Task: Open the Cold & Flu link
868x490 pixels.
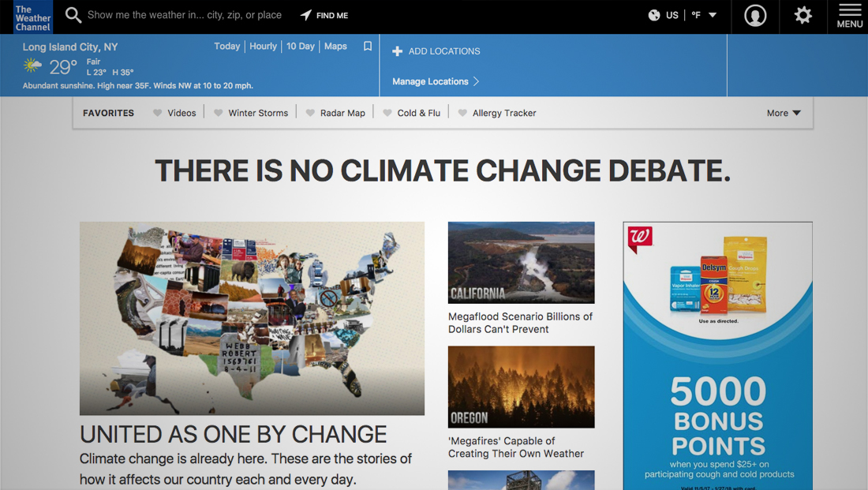Action: pos(418,113)
